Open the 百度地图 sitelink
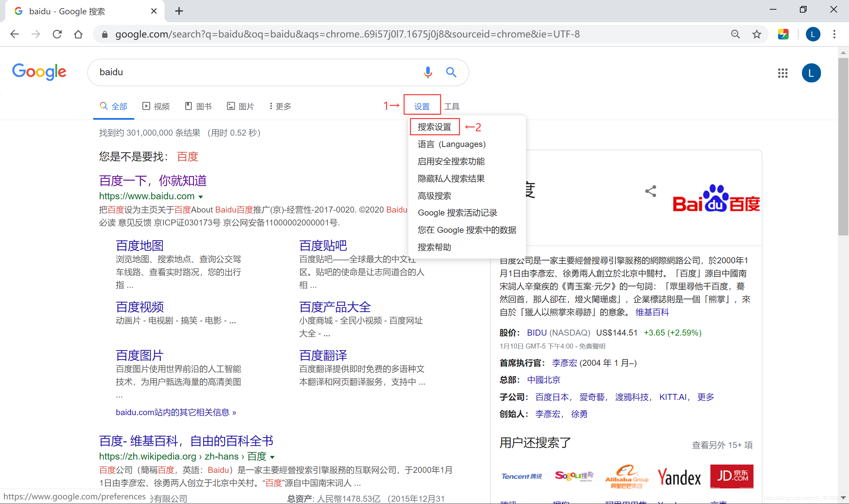 click(x=140, y=246)
